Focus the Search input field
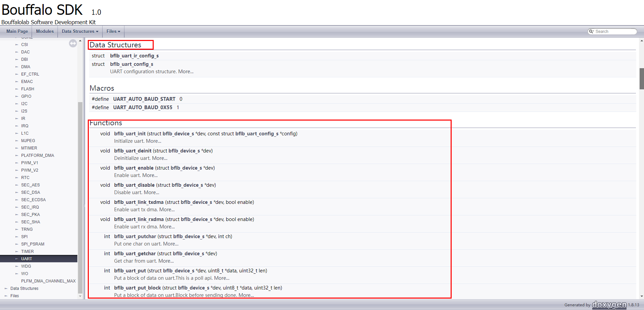The width and height of the screenshot is (644, 310). [x=615, y=32]
